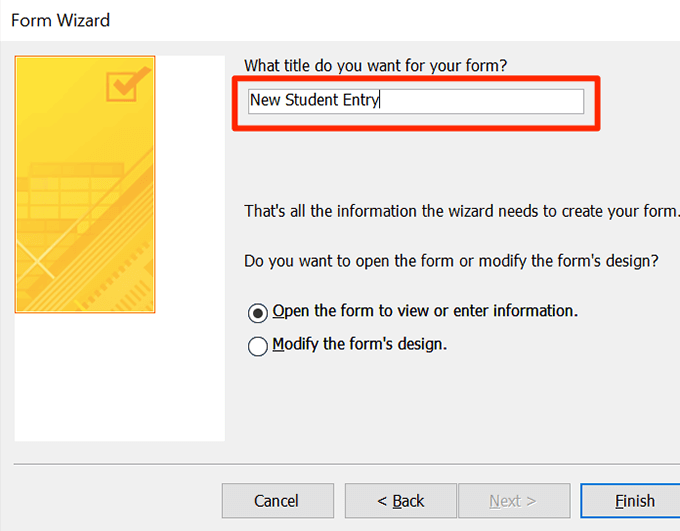This screenshot has width=680, height=531.
Task: Click the 'Do you want to open' question text
Action: click(x=451, y=261)
